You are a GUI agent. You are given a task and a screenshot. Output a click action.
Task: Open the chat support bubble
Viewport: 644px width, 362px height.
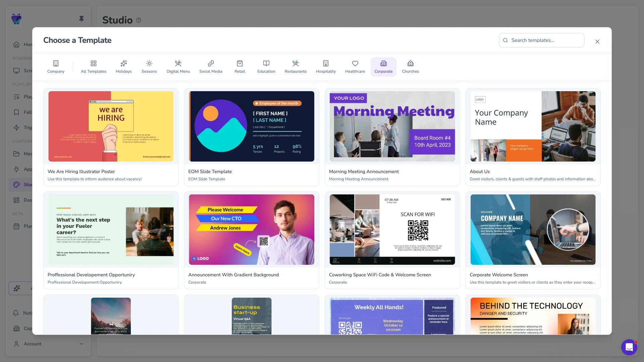point(629,347)
